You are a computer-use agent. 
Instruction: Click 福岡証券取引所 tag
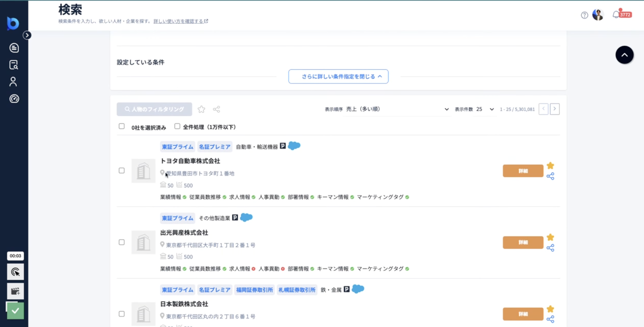tap(254, 290)
